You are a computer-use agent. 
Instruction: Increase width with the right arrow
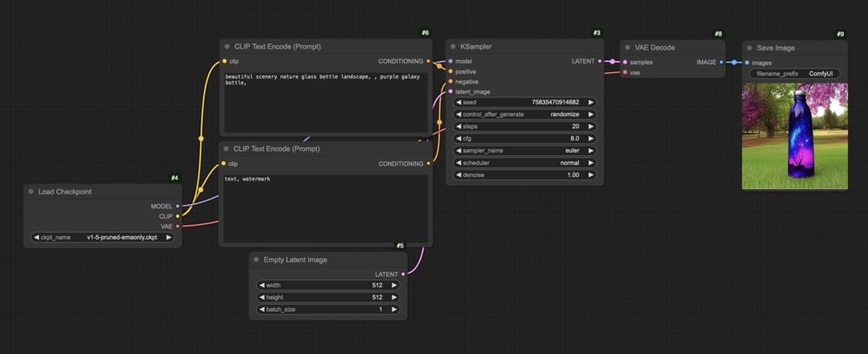(394, 285)
